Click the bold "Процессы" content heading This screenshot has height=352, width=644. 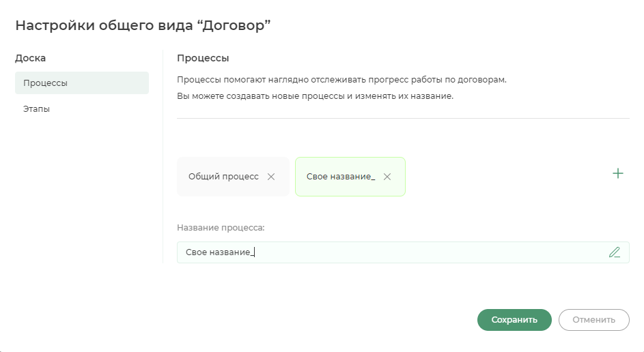pos(203,58)
